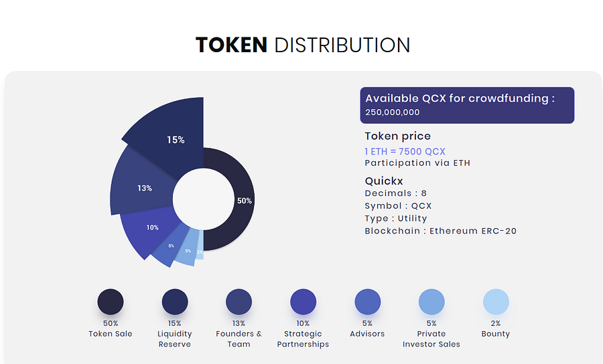Screen dimensions: 603x364
Task: Select the 10% chart slice
Action: tap(151, 228)
